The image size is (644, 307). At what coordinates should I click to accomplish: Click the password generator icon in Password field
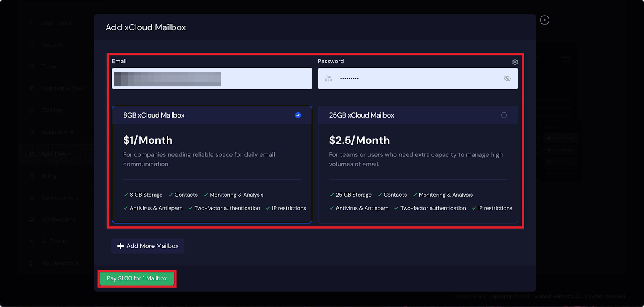pyautogui.click(x=328, y=79)
